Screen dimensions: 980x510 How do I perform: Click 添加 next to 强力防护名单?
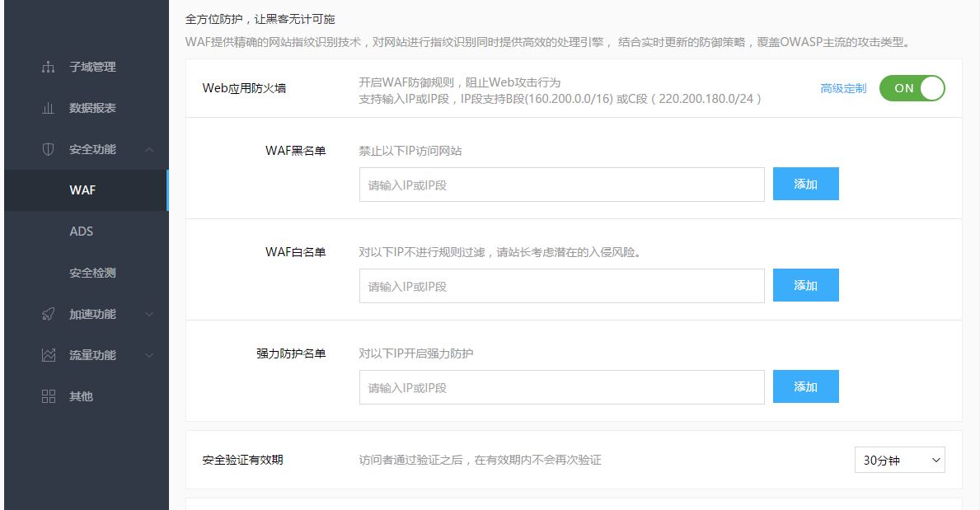805,386
